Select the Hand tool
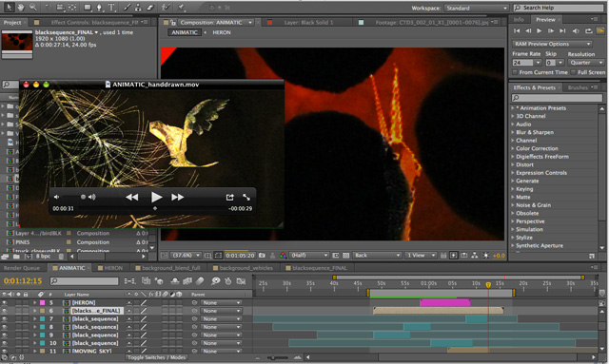The height and width of the screenshot is (364, 609). coord(20,7)
